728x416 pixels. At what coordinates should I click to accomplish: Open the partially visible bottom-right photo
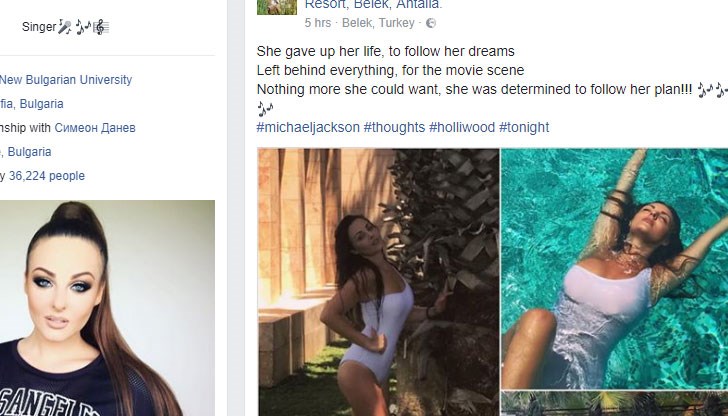pos(614,404)
